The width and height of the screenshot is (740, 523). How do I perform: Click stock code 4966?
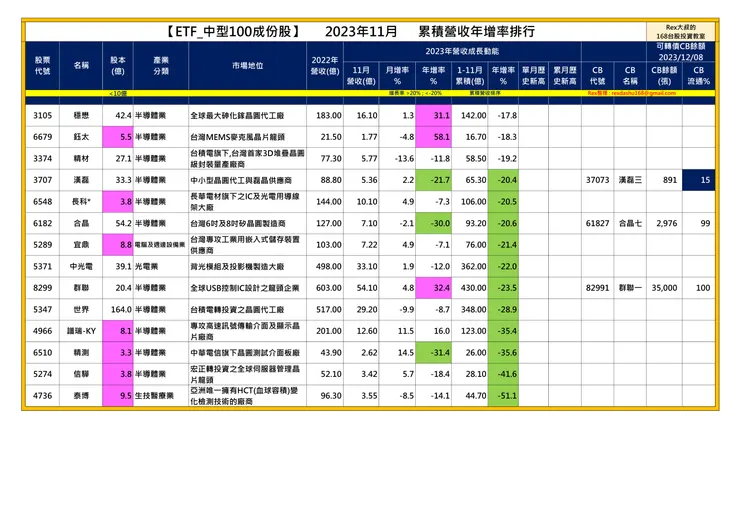(42, 331)
